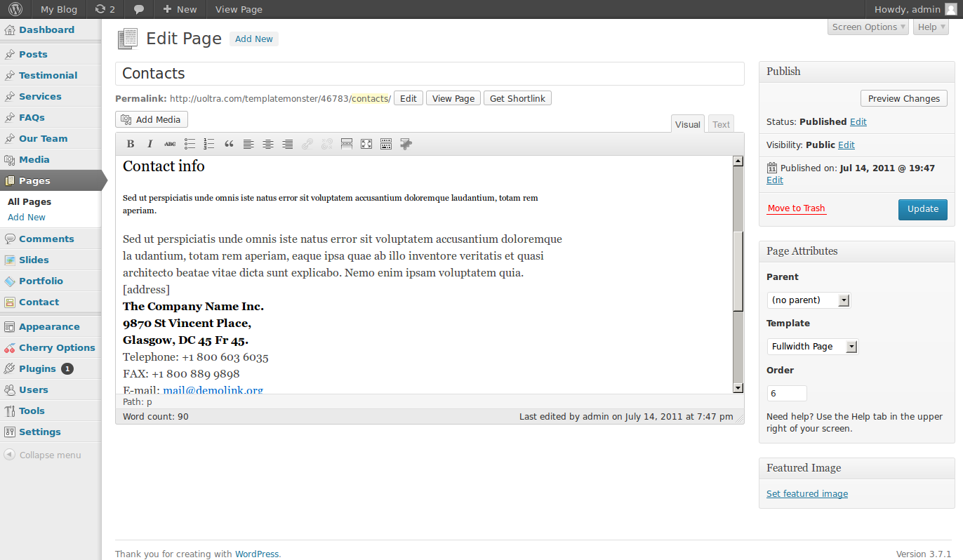Switch to the Visual editor tab
Screen dimensions: 963x560
pos(688,124)
